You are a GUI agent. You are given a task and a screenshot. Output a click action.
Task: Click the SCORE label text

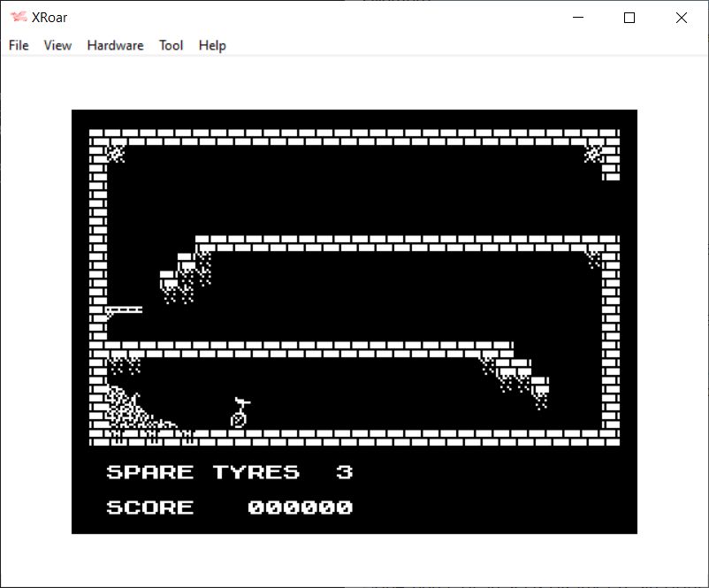point(149,508)
